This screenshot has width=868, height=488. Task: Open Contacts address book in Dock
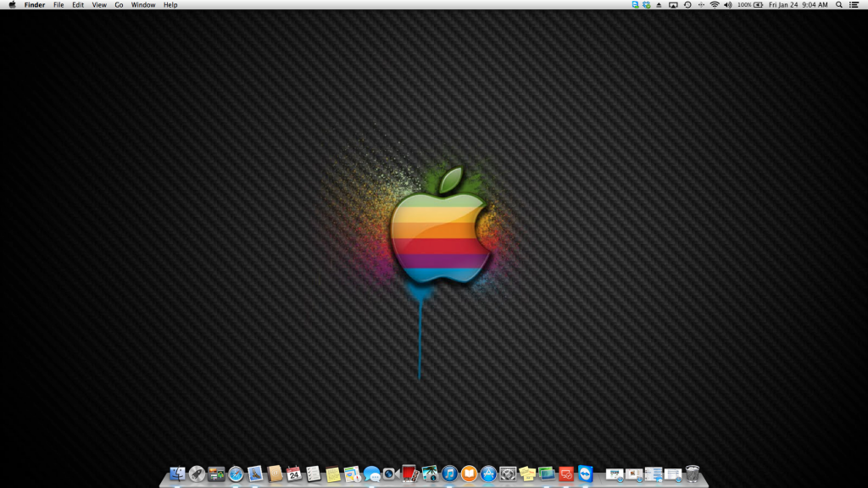pos(275,474)
